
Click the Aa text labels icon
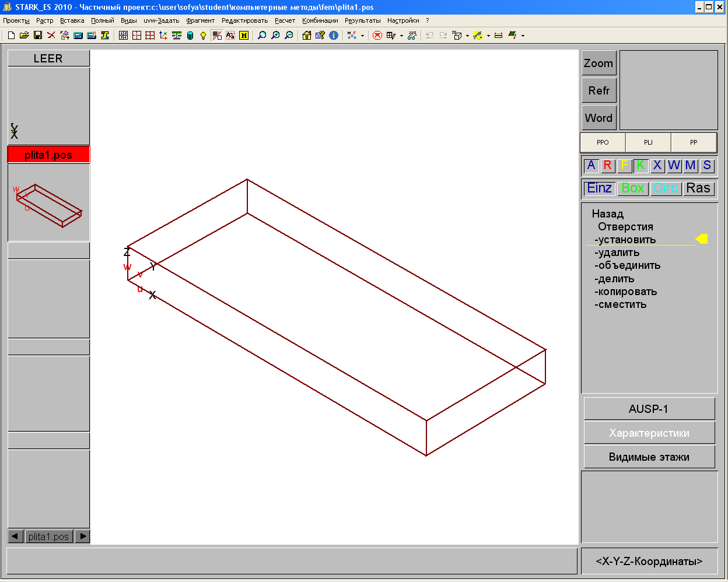(x=230, y=36)
